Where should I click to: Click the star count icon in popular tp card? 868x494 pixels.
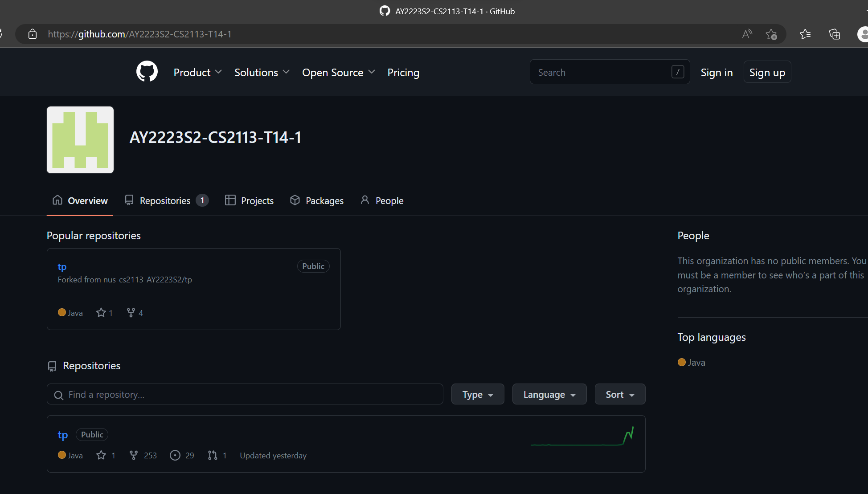coord(101,313)
